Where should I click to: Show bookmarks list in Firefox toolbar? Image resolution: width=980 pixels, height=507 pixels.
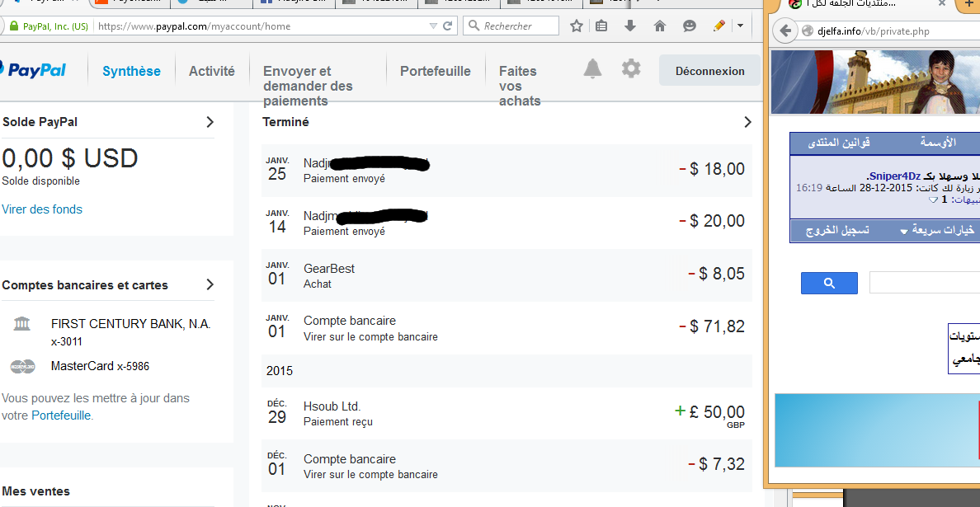click(601, 26)
